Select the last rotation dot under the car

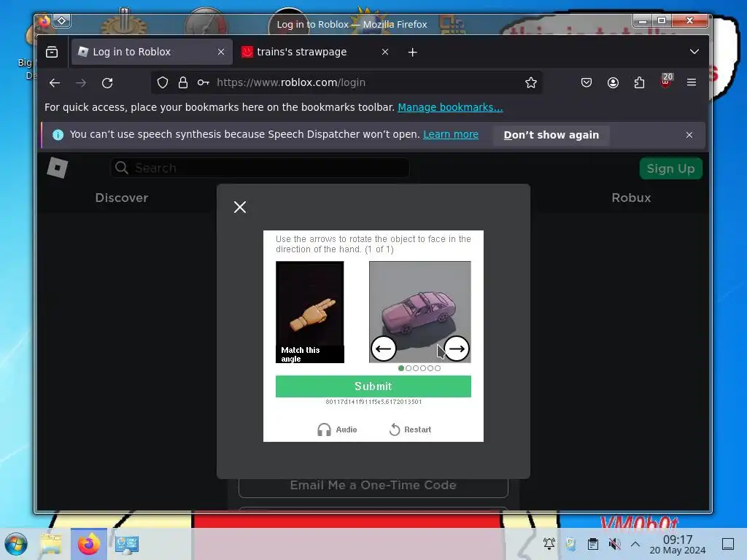click(x=438, y=368)
